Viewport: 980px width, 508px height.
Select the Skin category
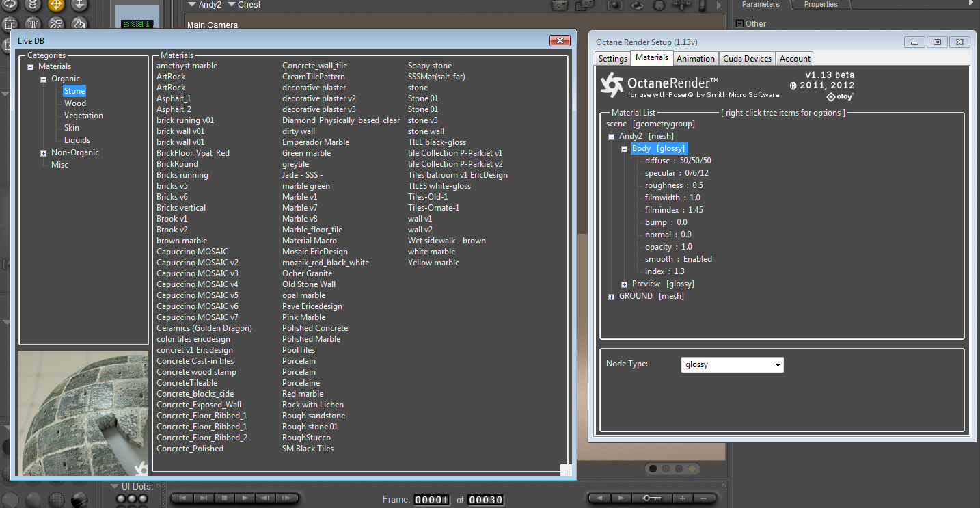point(72,128)
